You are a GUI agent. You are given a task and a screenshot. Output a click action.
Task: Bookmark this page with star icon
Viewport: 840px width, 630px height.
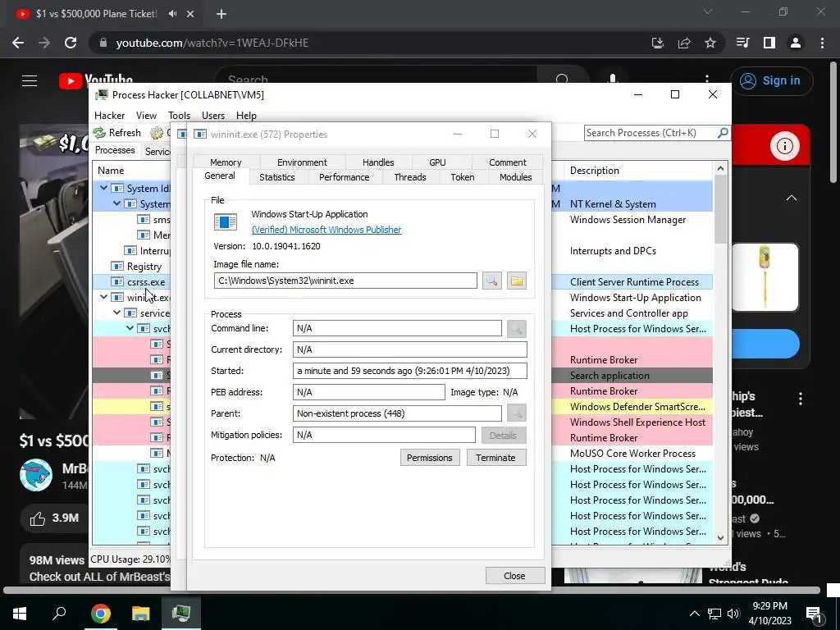710,43
